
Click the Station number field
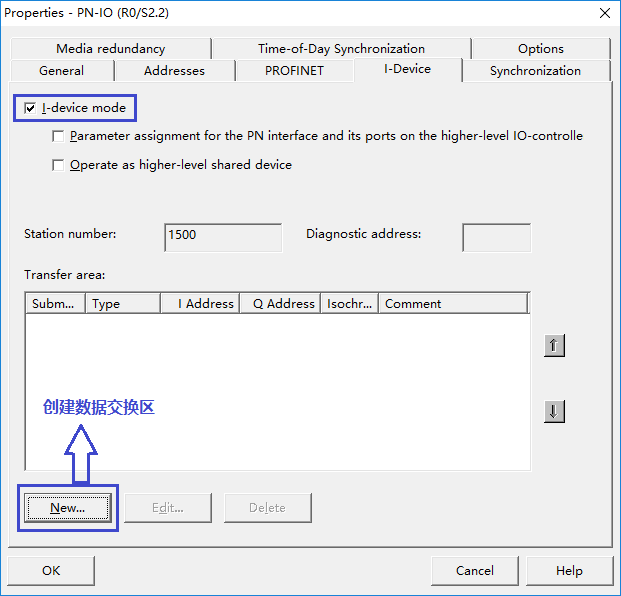tap(223, 236)
